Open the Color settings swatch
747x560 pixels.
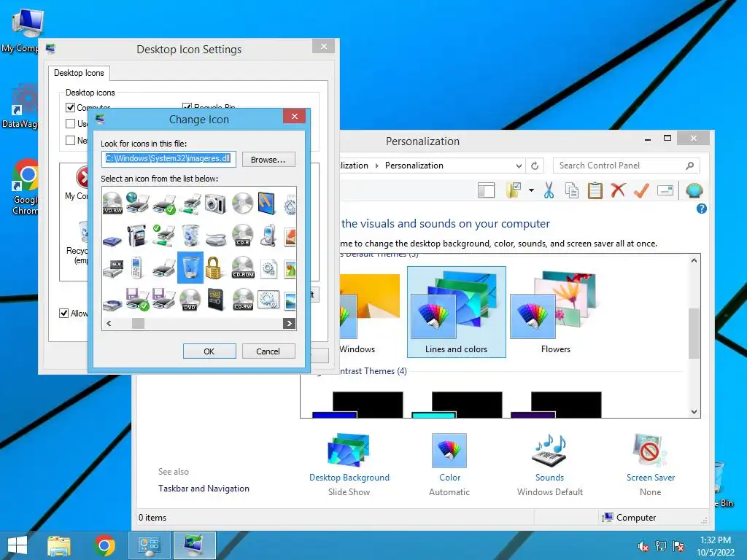[449, 451]
